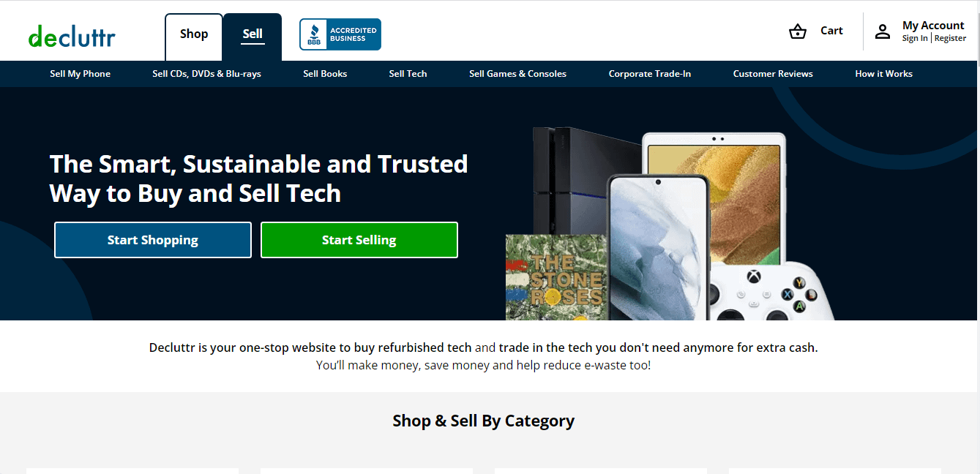The width and height of the screenshot is (980, 474).
Task: Go to Sell Books
Action: (x=325, y=74)
